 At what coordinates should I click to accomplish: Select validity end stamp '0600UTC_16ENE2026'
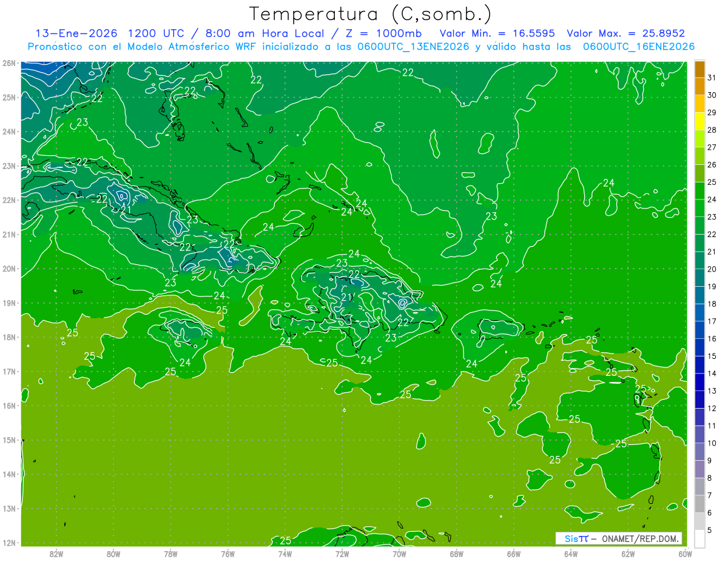click(639, 47)
